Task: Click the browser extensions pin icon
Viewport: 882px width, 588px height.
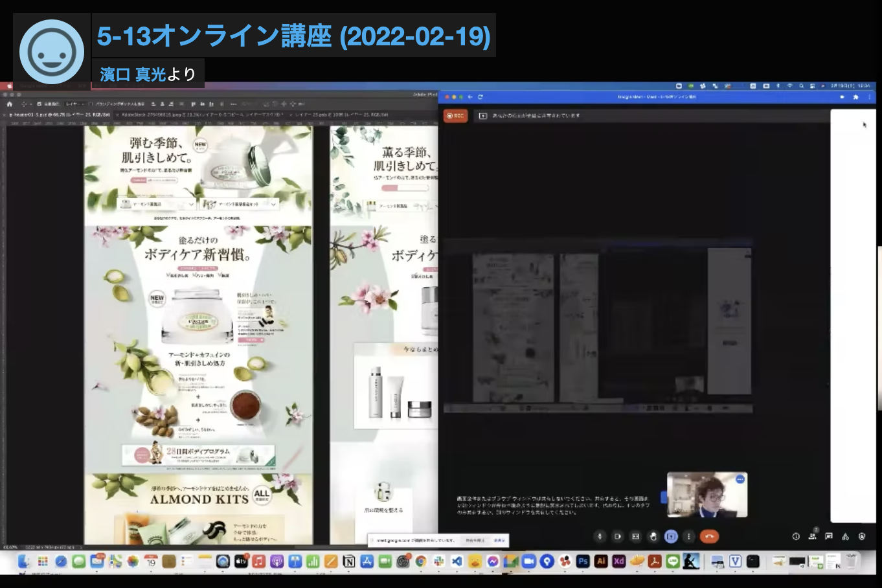Action: tap(855, 97)
